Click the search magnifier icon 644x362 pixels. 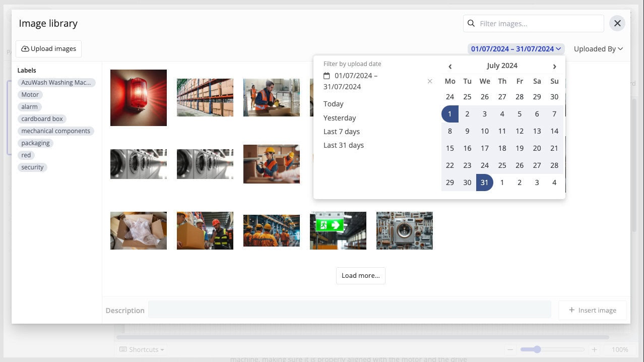(471, 23)
